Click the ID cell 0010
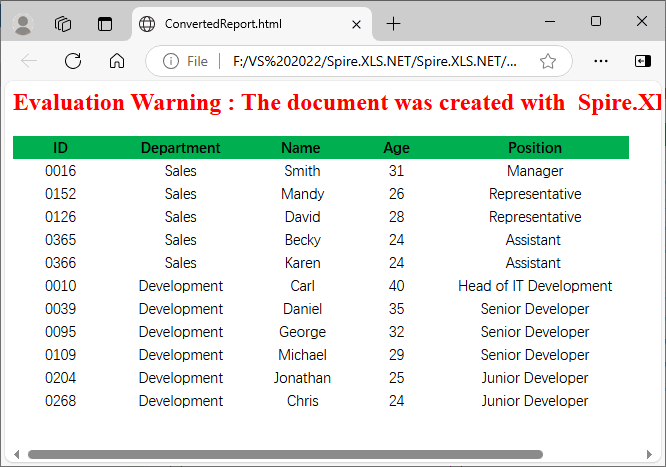Screen dimensions: 666x467 pyautogui.click(x=60, y=286)
